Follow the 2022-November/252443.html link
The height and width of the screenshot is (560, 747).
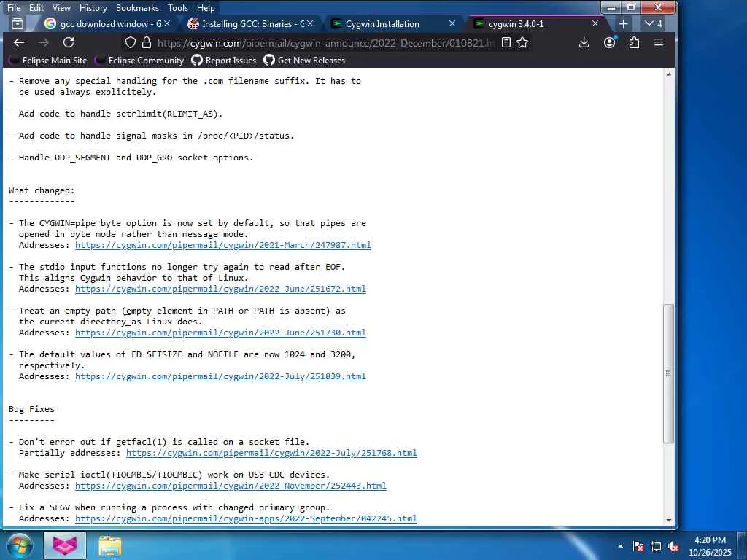pos(231,486)
